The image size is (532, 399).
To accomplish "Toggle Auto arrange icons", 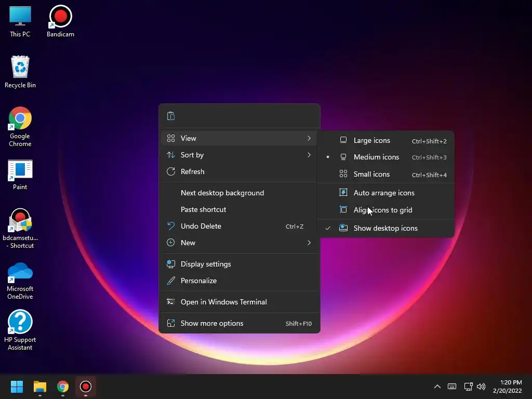I will pyautogui.click(x=386, y=193).
